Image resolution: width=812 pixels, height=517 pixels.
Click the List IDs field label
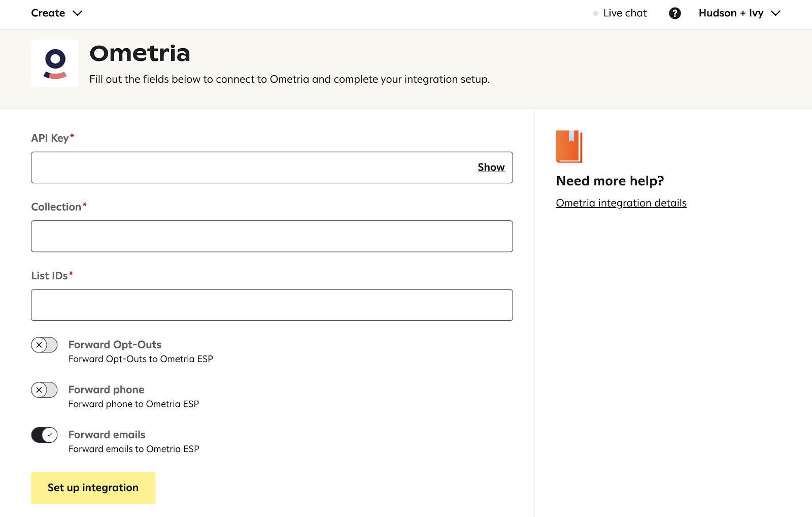[x=52, y=276]
